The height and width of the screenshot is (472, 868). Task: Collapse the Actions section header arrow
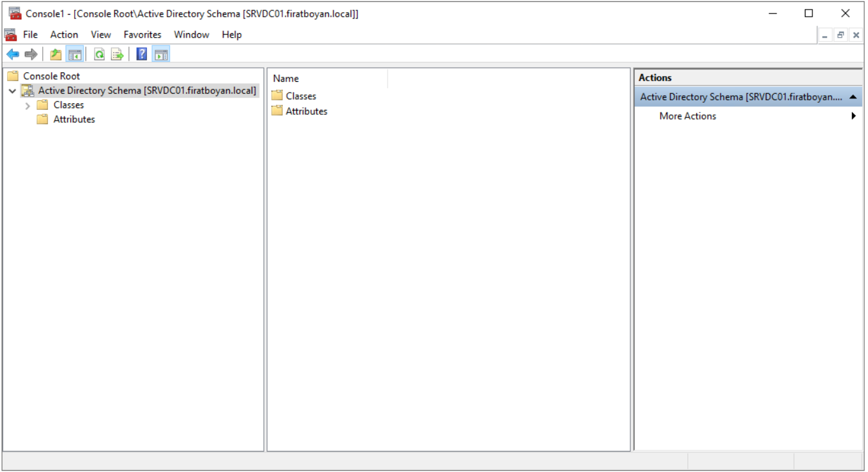point(853,97)
